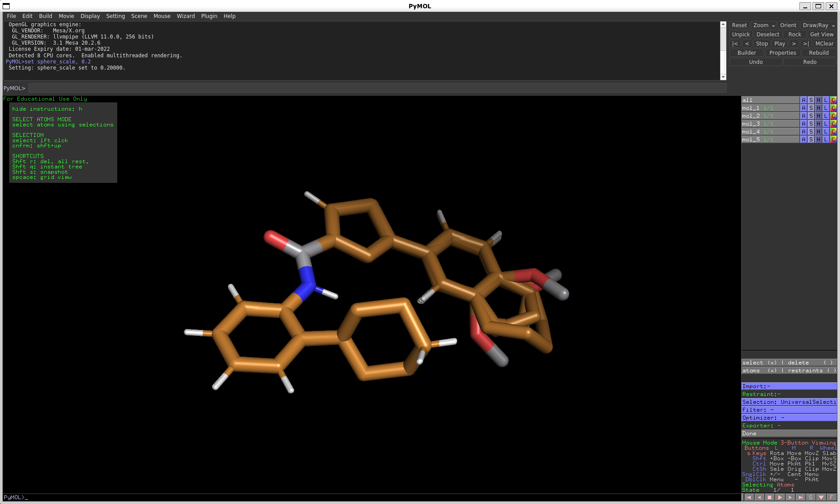Open Show menu for mol_2
840x504 pixels.
pyautogui.click(x=811, y=116)
